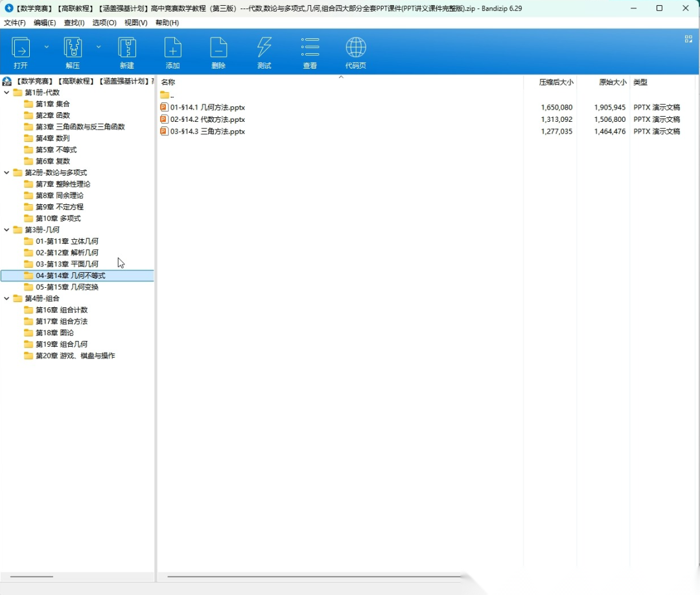Click the Extract (解压) toolbar icon
Image resolution: width=700 pixels, height=595 pixels.
(73, 48)
